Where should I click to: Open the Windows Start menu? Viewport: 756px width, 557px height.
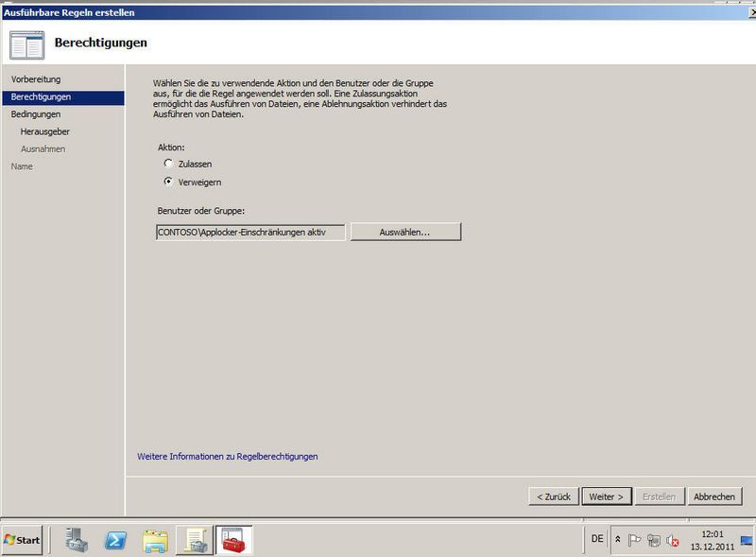pyautogui.click(x=22, y=540)
